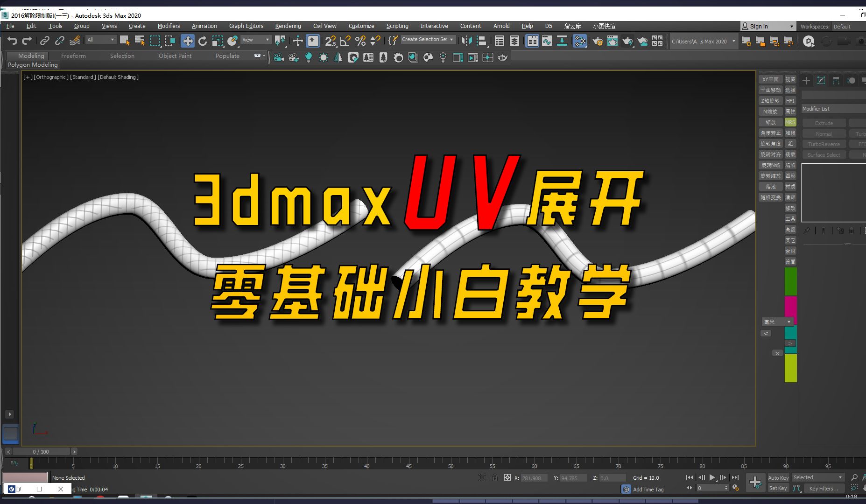Open the Selected key filter dropdown

click(x=817, y=477)
